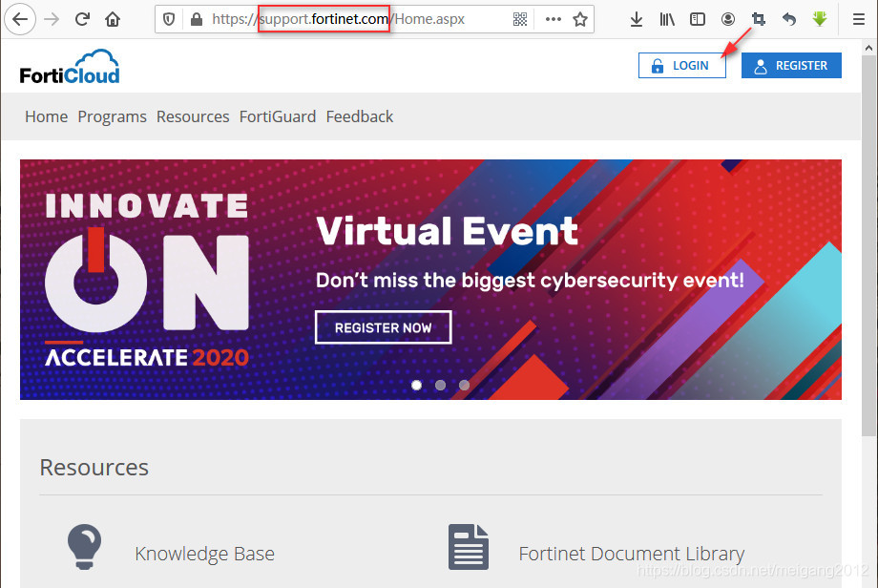Open the browser home page icon
This screenshot has width=878, height=588.
click(113, 20)
